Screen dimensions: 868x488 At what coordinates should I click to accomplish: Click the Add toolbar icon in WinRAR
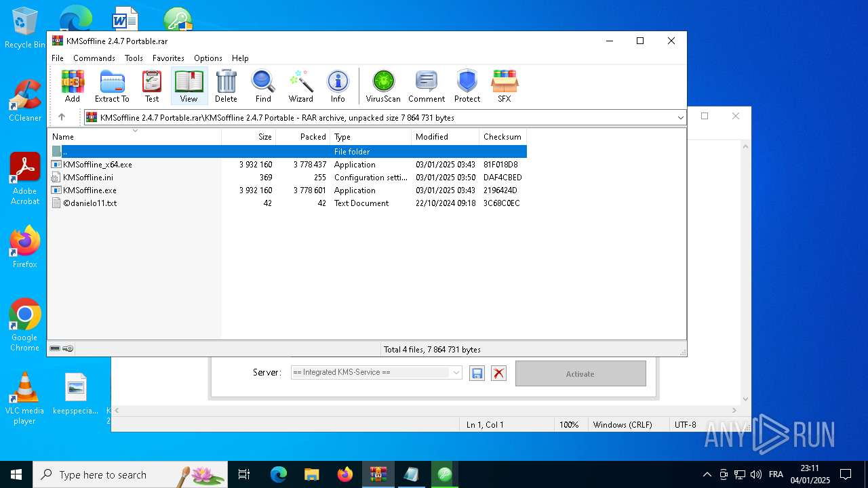coord(73,86)
